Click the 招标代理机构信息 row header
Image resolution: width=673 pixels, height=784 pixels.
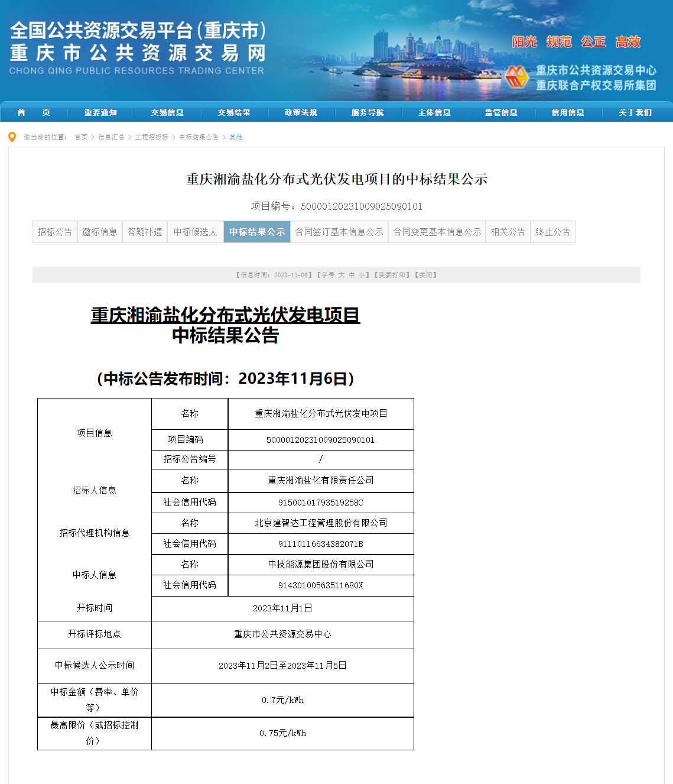(x=95, y=533)
